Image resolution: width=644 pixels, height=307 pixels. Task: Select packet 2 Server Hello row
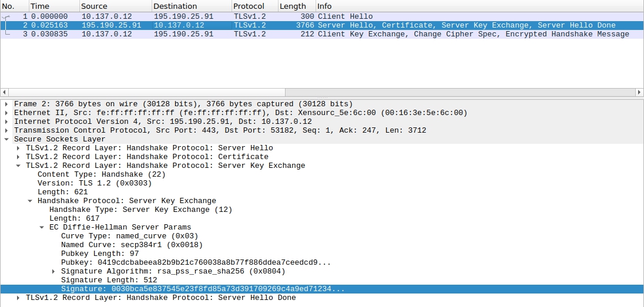point(322,25)
